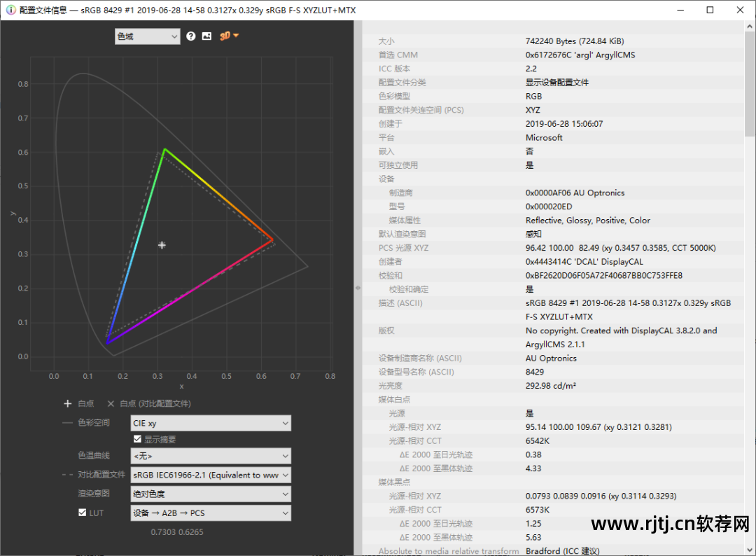This screenshot has width=756, height=556.
Task: Open the help question-mark icon
Action: pyautogui.click(x=191, y=36)
